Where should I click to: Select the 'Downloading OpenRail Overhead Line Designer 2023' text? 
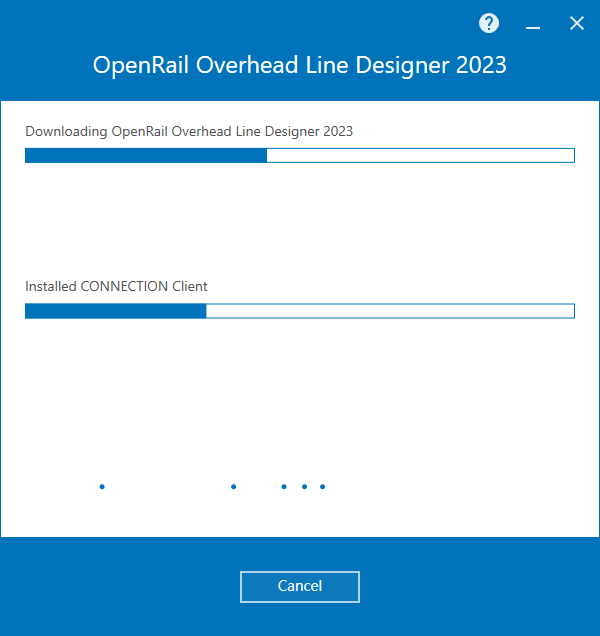[x=189, y=131]
